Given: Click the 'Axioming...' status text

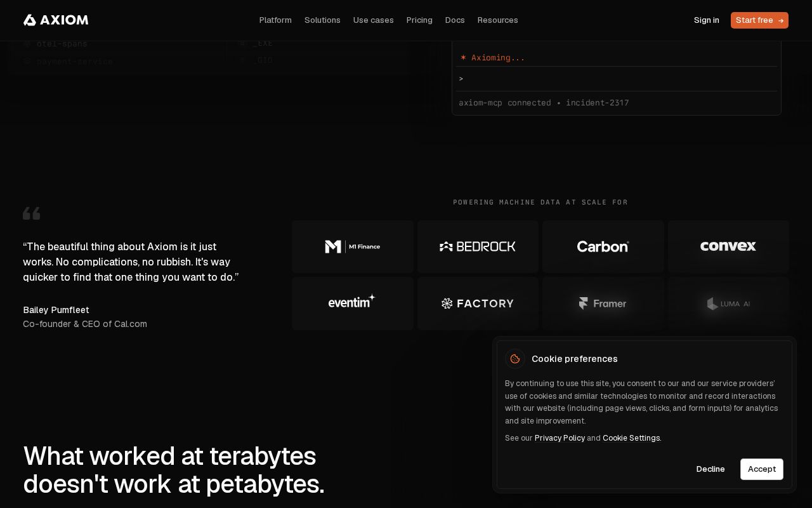Looking at the screenshot, I should tap(493, 58).
